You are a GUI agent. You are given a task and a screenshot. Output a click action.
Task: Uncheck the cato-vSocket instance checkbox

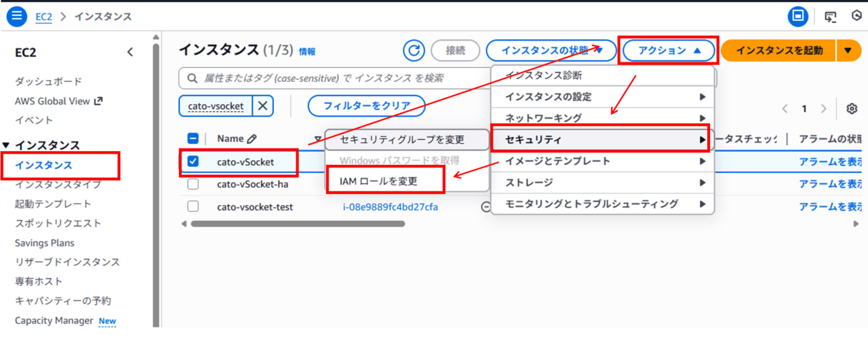tap(193, 161)
